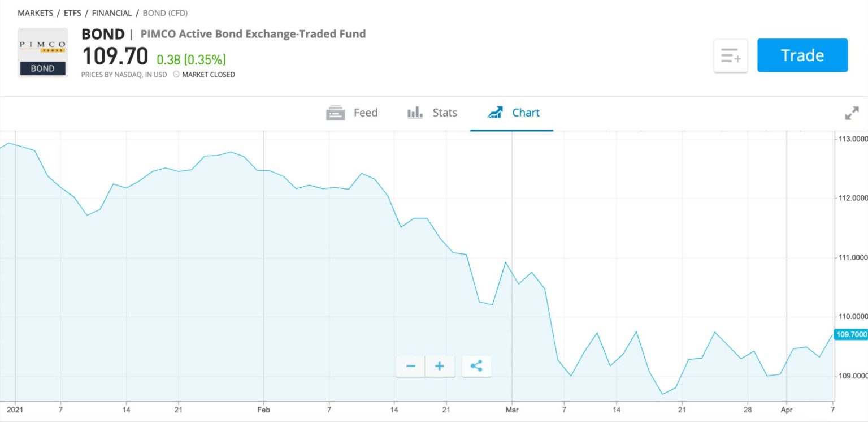Click the BOND (CFD) breadcrumb

164,12
